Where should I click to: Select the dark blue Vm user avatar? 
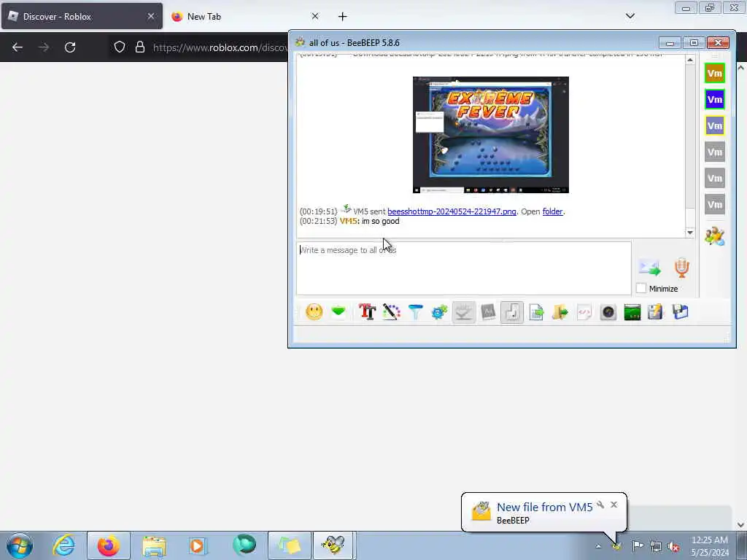715,99
